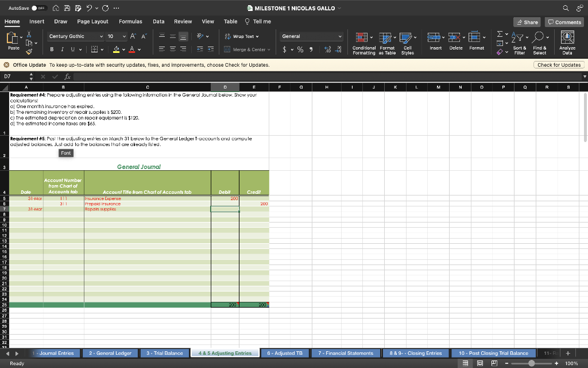The image size is (588, 368).
Task: Toggle align left
Action: (161, 49)
